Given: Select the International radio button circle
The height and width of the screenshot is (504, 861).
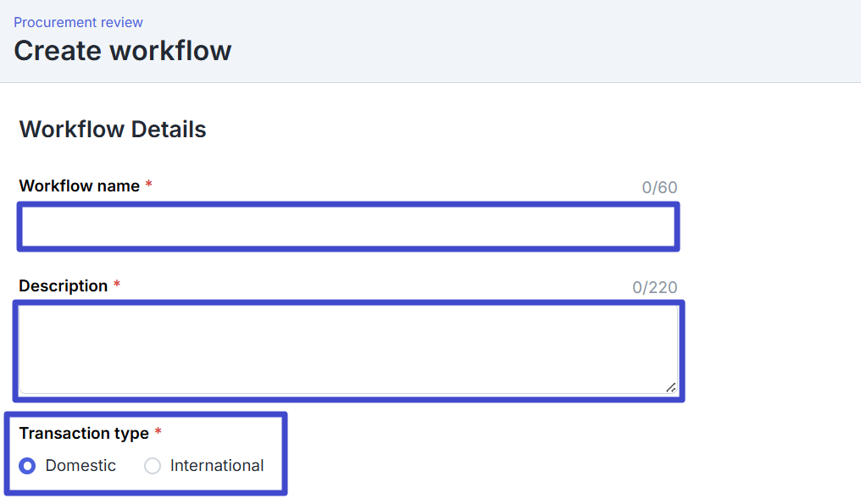Looking at the screenshot, I should pyautogui.click(x=153, y=466).
